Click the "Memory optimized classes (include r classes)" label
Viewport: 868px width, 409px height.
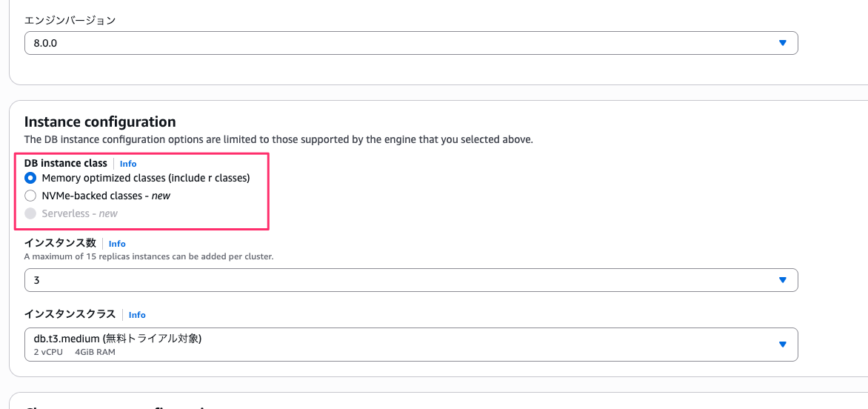click(146, 178)
